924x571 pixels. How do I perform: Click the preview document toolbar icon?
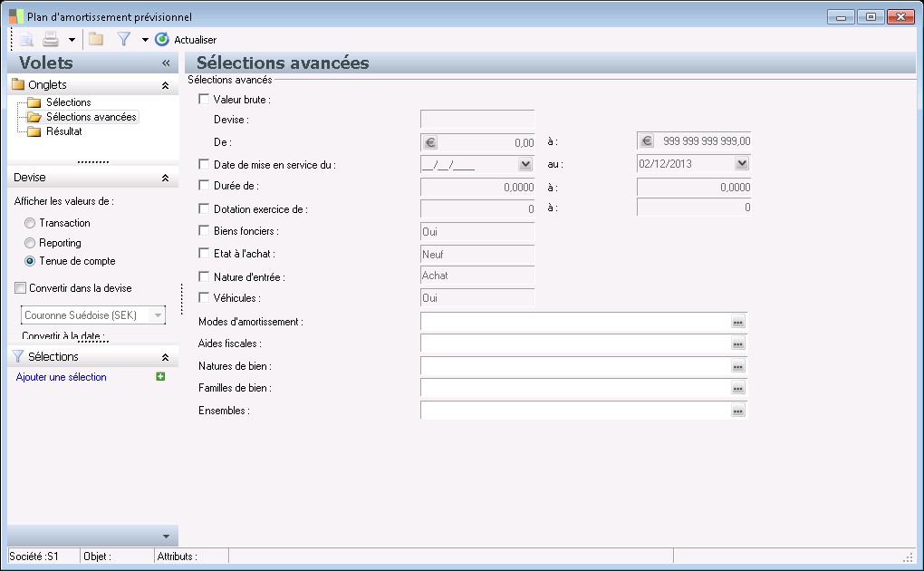pyautogui.click(x=26, y=40)
